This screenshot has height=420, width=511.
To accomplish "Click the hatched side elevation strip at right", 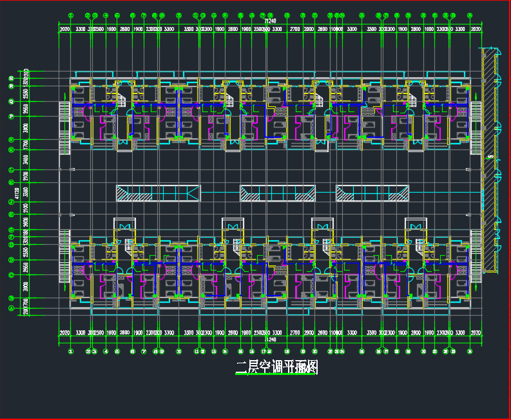I will pos(490,160).
